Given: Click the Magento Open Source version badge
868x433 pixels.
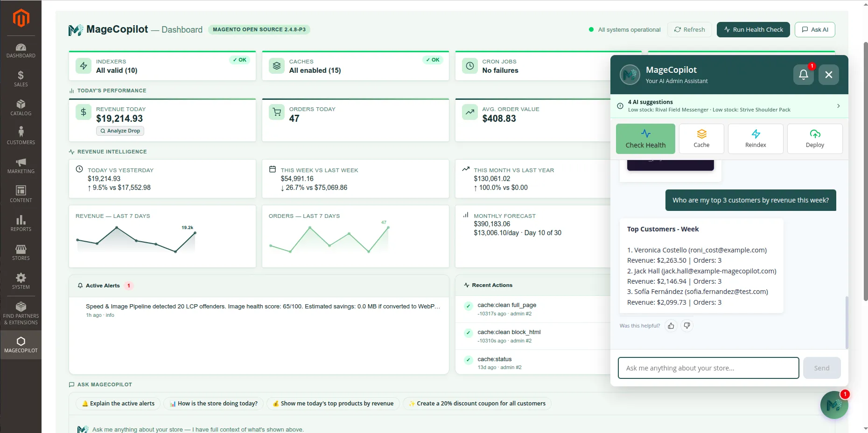Looking at the screenshot, I should [x=259, y=29].
